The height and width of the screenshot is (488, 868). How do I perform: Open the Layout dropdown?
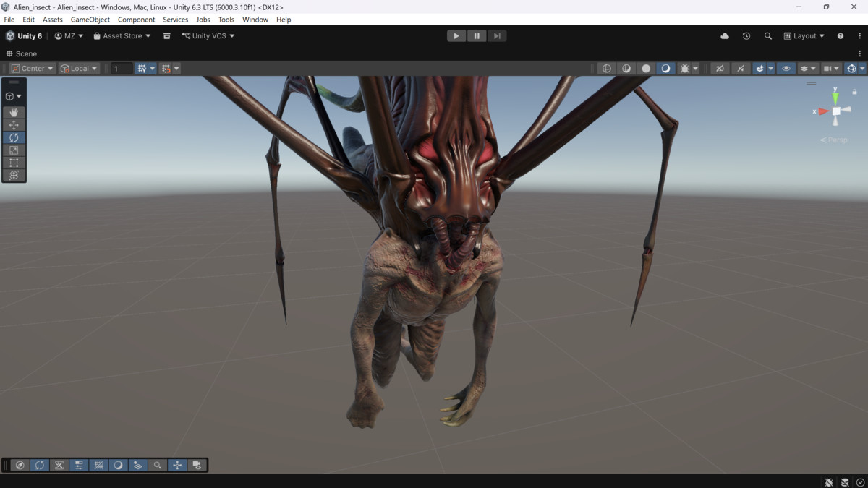click(804, 35)
